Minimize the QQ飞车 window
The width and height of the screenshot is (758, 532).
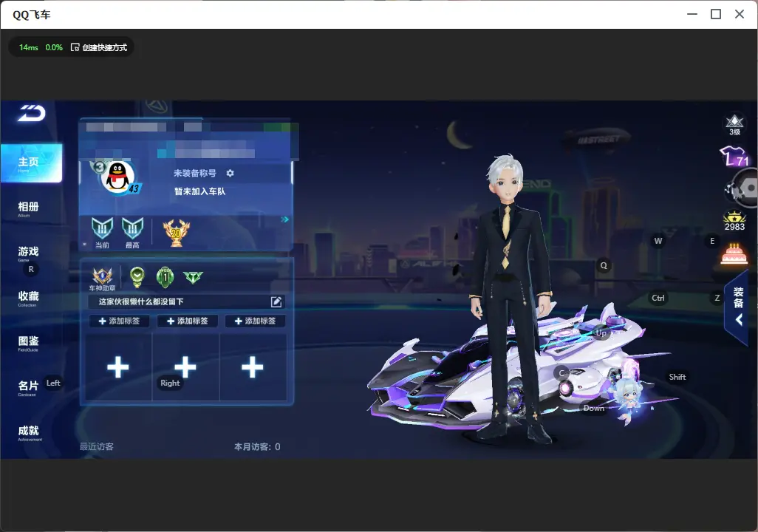pos(692,15)
